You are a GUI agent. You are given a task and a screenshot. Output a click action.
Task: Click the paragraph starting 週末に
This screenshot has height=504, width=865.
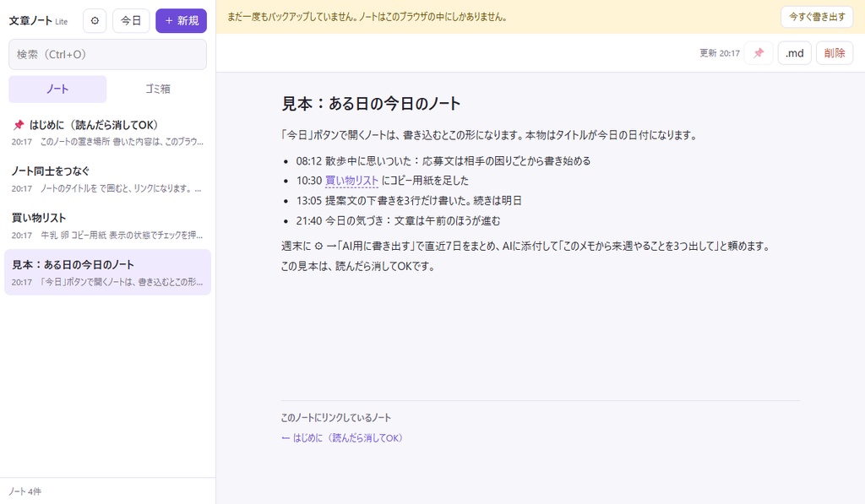click(525, 246)
